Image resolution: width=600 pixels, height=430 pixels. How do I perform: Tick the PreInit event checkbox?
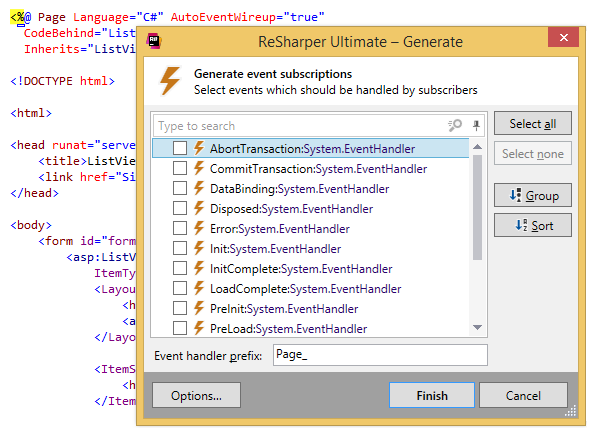point(180,308)
